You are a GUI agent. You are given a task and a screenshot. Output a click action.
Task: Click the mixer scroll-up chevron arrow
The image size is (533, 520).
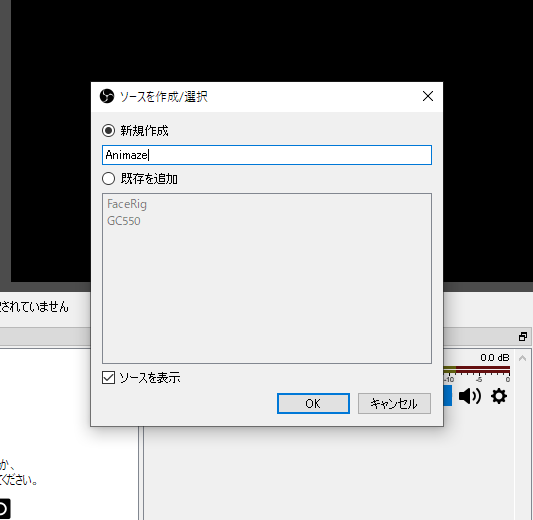pos(522,358)
